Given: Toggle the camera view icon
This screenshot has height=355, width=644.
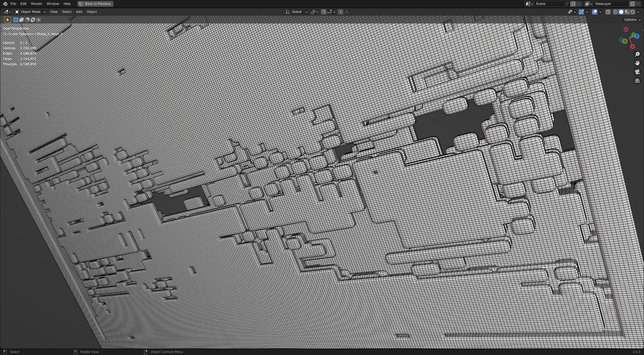Looking at the screenshot, I should click(x=637, y=72).
